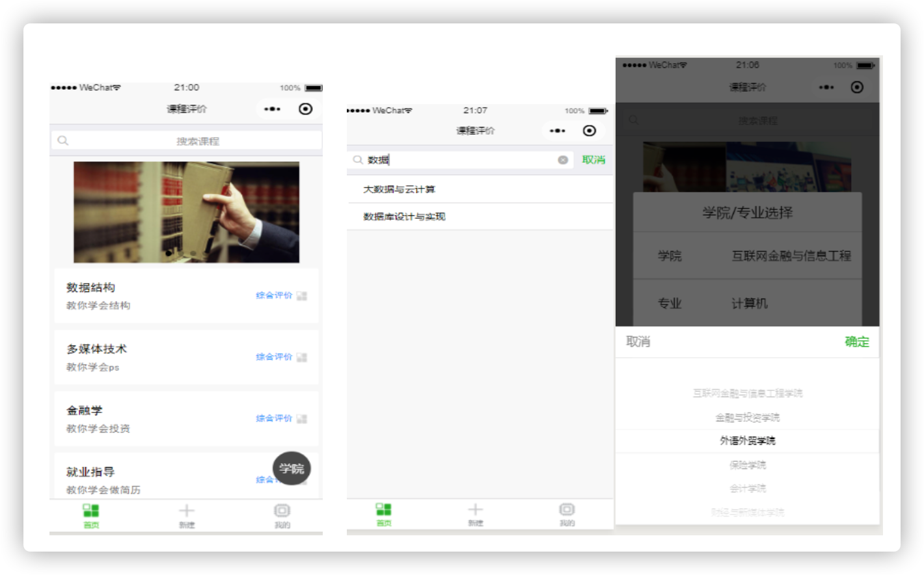Open the 多媒体技术 course card
924x575 pixels.
[186, 357]
